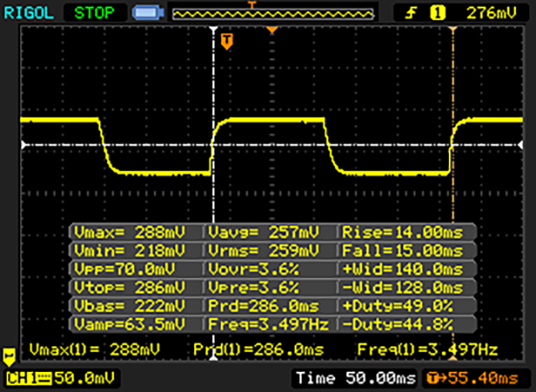This screenshot has height=392, width=536.
Task: Click the Vpre=3.6% measurement cell
Action: point(270,287)
